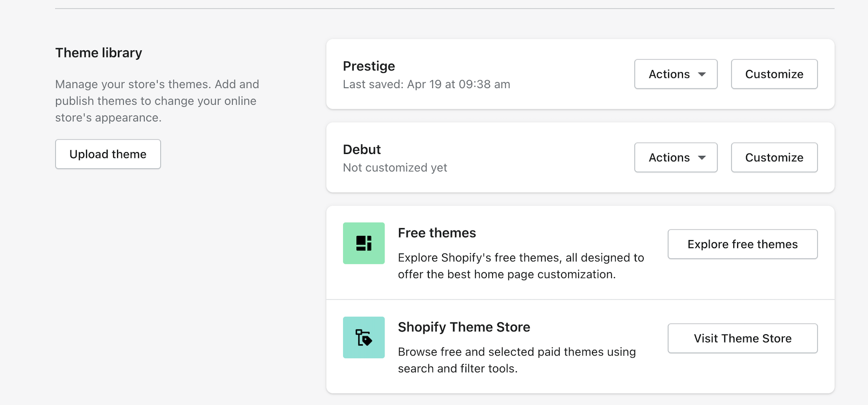This screenshot has height=405, width=868.
Task: Open the Actions dropdown for Prestige theme
Action: pyautogui.click(x=675, y=74)
